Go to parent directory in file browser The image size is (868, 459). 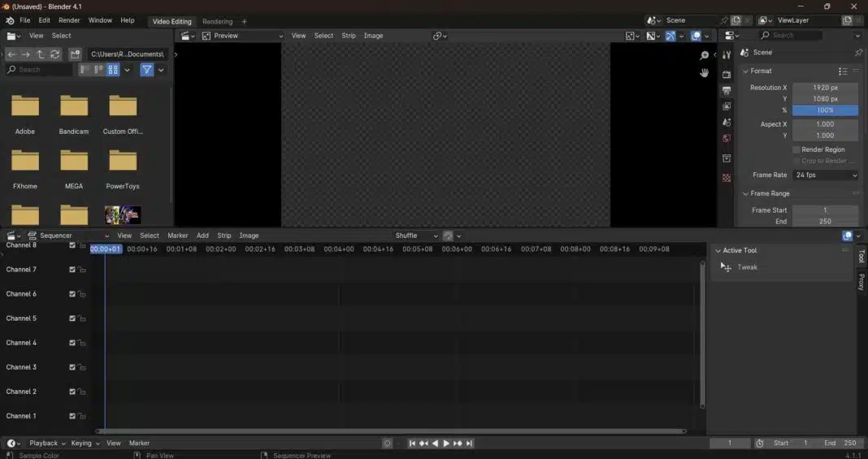pos(40,54)
